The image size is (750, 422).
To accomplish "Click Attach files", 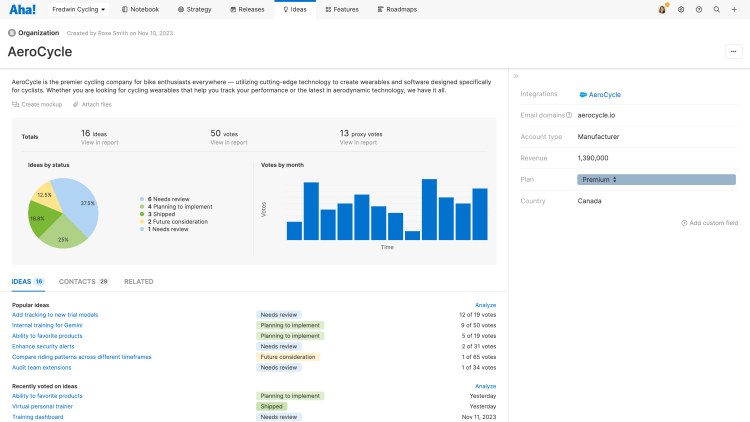I will [92, 104].
